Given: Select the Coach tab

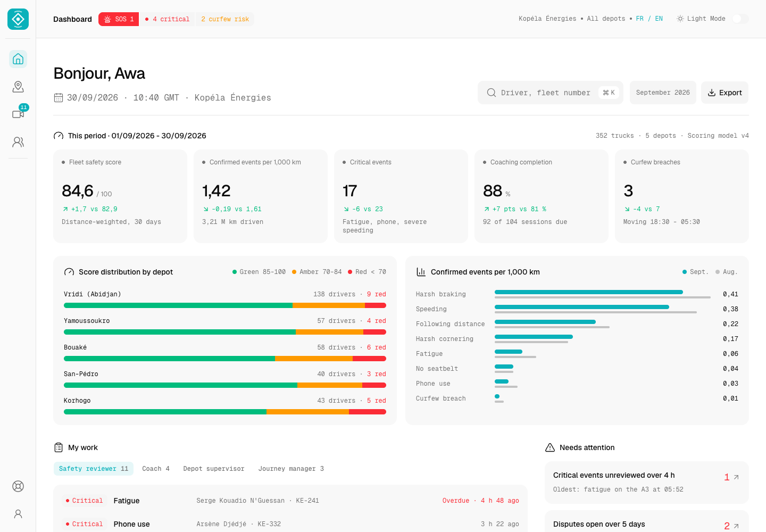Looking at the screenshot, I should click(x=156, y=469).
